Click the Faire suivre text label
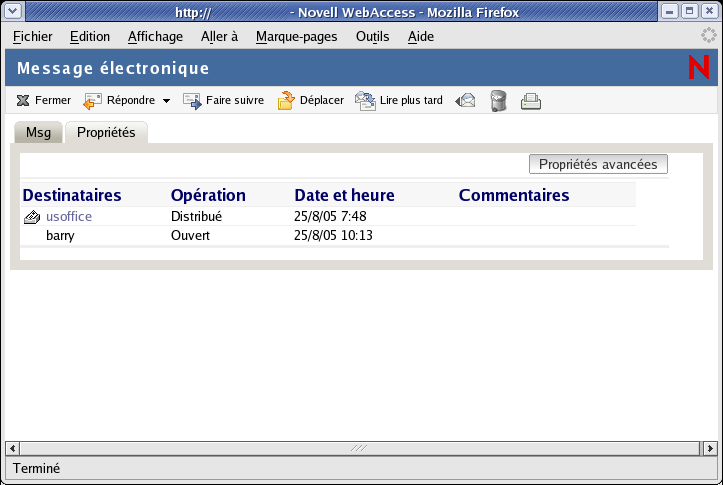The width and height of the screenshot is (723, 485). click(235, 100)
